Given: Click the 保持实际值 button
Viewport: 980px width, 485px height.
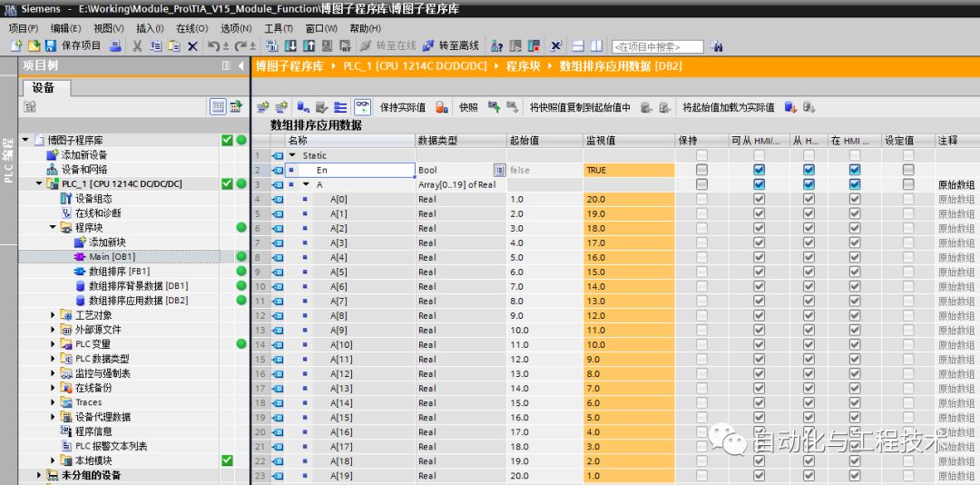Looking at the screenshot, I should click(x=403, y=108).
